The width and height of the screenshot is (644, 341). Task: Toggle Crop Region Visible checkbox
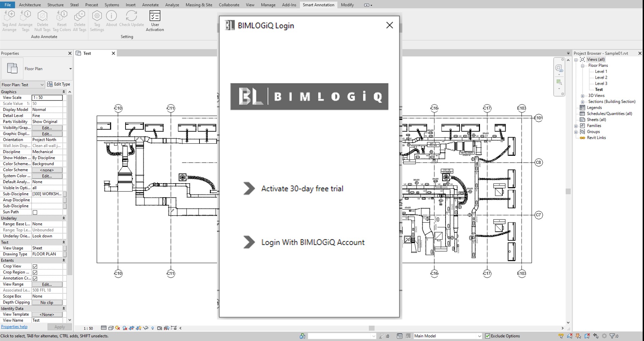click(35, 273)
